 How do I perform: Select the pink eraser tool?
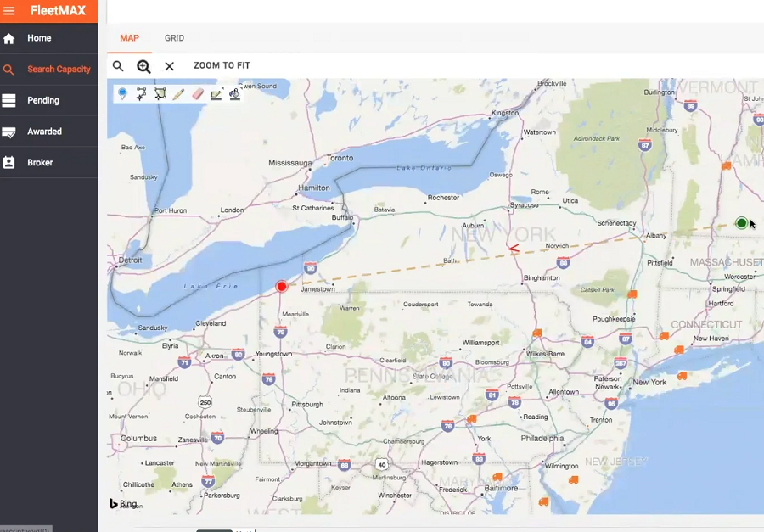[x=197, y=93]
